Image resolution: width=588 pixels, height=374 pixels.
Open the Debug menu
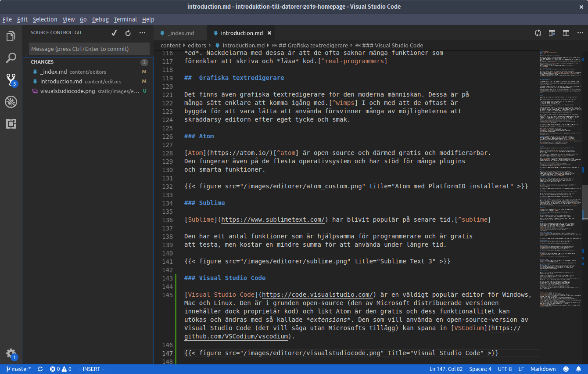tap(100, 19)
